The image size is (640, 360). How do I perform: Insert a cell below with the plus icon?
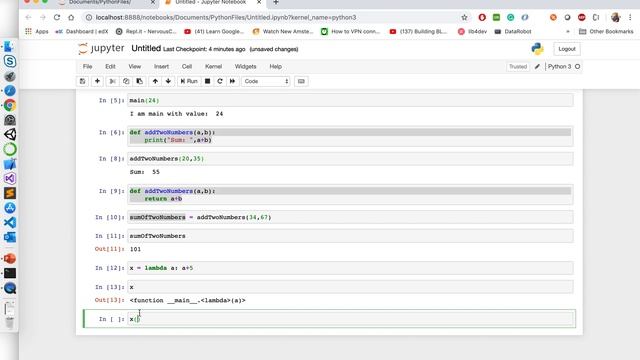(97, 81)
